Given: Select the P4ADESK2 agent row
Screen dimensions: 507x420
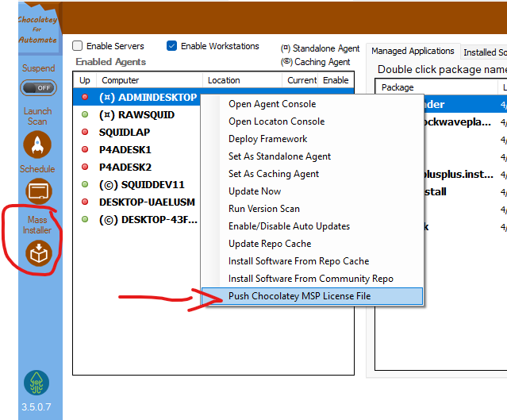Looking at the screenshot, I should point(136,167).
